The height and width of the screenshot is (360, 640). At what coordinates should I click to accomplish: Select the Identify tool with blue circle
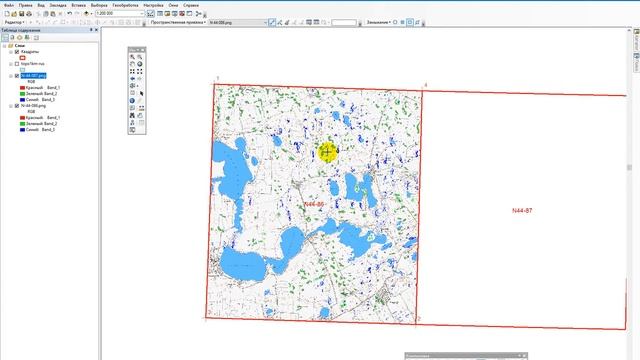tap(132, 100)
